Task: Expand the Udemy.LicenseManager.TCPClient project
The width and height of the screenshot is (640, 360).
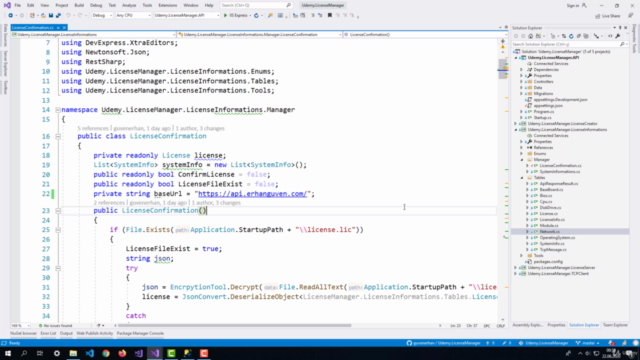Action: tap(516, 273)
